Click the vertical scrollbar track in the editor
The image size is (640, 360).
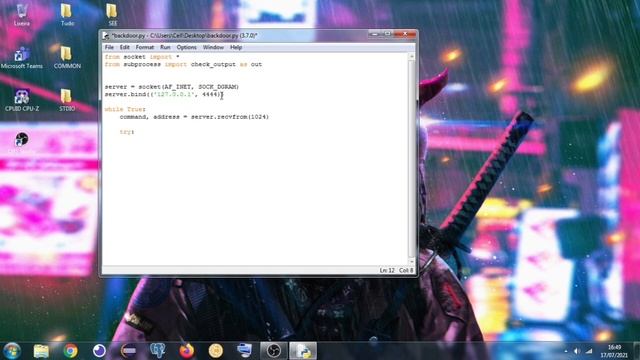(x=411, y=159)
